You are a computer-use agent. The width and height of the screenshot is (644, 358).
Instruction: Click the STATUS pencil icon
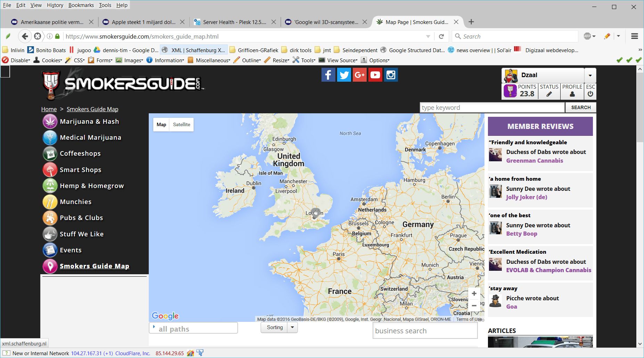click(x=549, y=94)
